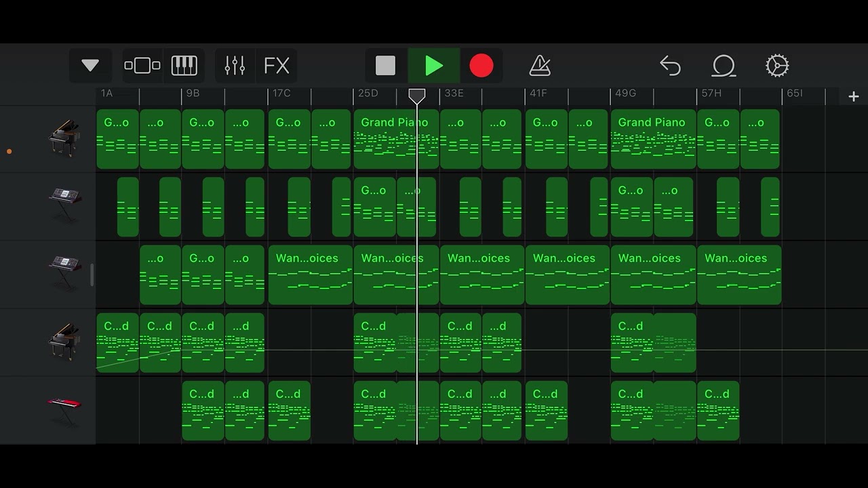This screenshot has height=488, width=868.
Task: Stop playback with the square button
Action: click(386, 66)
